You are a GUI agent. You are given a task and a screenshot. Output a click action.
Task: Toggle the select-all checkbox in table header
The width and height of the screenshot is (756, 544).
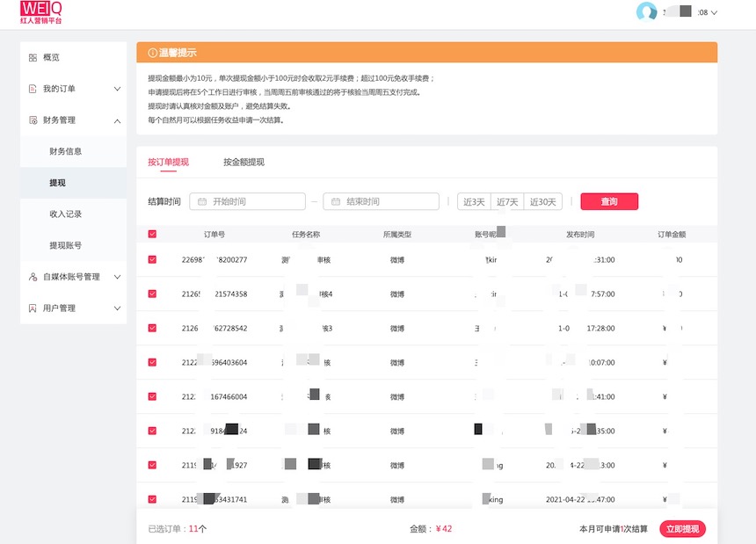(152, 235)
